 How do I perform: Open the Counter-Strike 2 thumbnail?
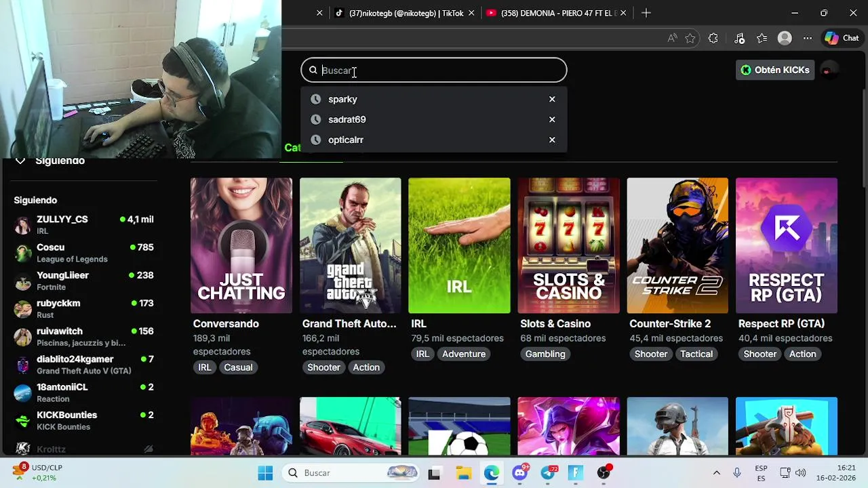pyautogui.click(x=677, y=245)
